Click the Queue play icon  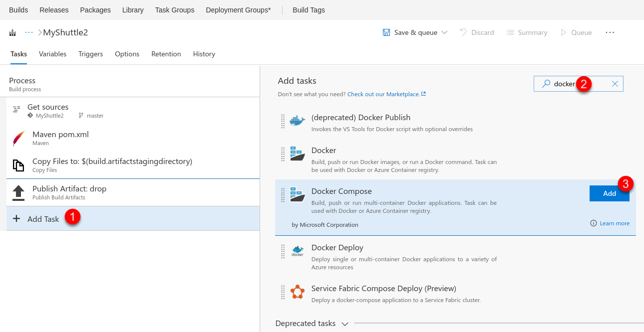[x=564, y=32]
